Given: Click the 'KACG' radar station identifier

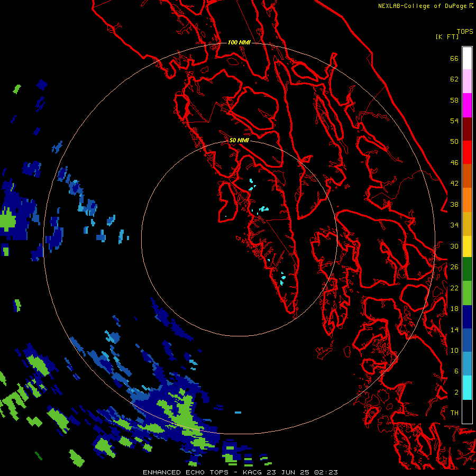Looking at the screenshot, I should click(x=252, y=472).
